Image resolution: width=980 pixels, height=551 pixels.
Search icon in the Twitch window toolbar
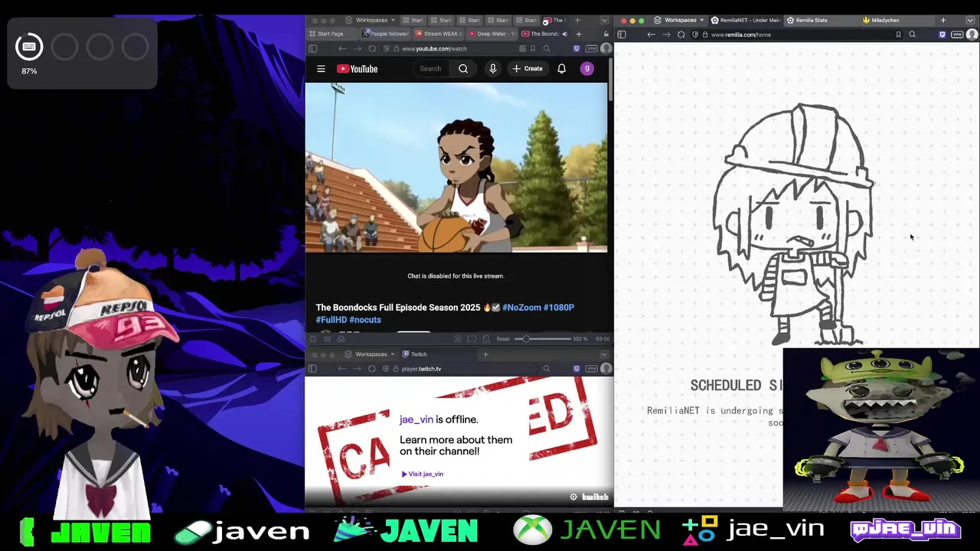tap(546, 369)
